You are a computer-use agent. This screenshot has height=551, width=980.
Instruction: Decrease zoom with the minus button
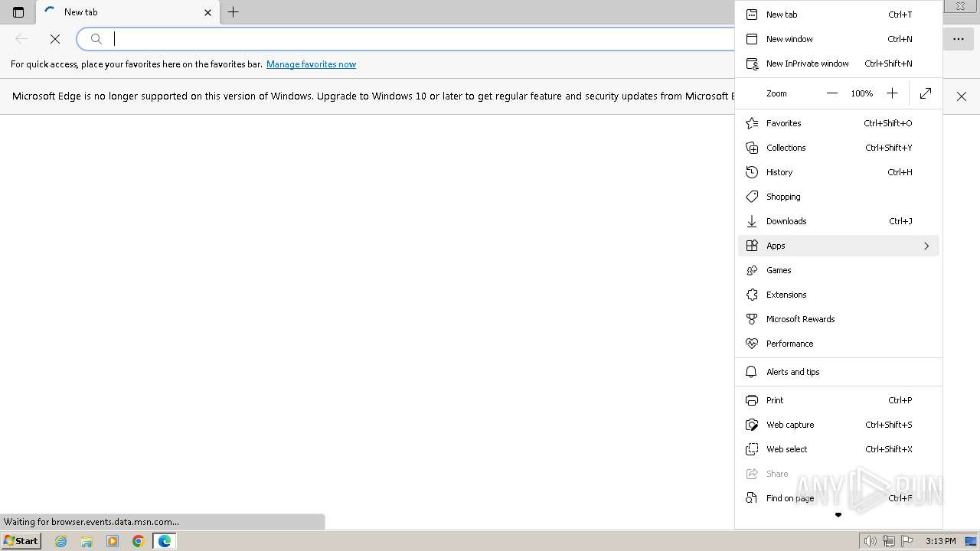point(832,93)
